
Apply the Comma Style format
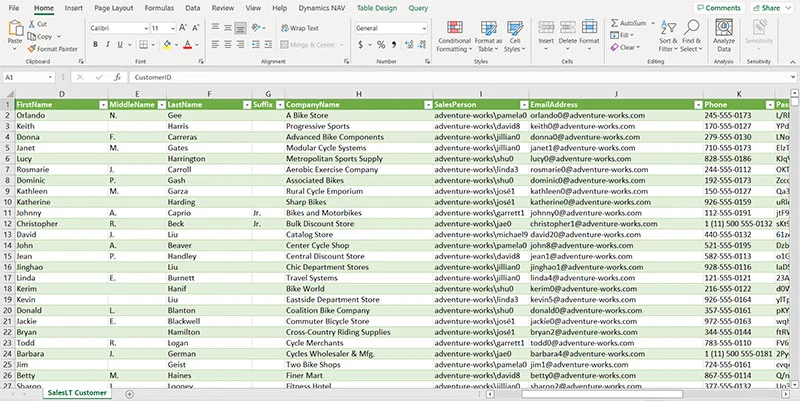coord(394,45)
